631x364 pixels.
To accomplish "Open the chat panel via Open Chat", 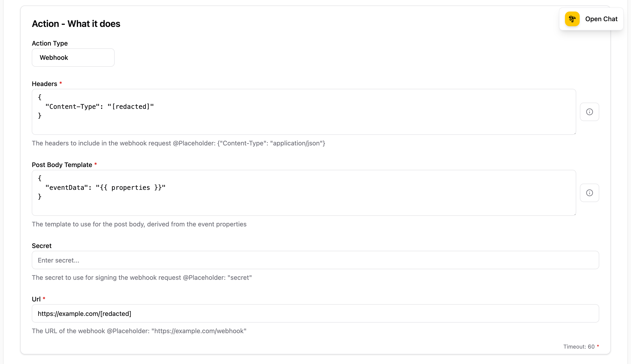I will coord(601,19).
